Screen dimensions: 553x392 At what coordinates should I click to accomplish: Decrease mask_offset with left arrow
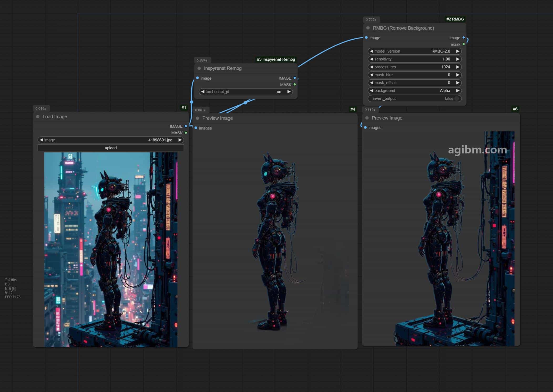[372, 83]
